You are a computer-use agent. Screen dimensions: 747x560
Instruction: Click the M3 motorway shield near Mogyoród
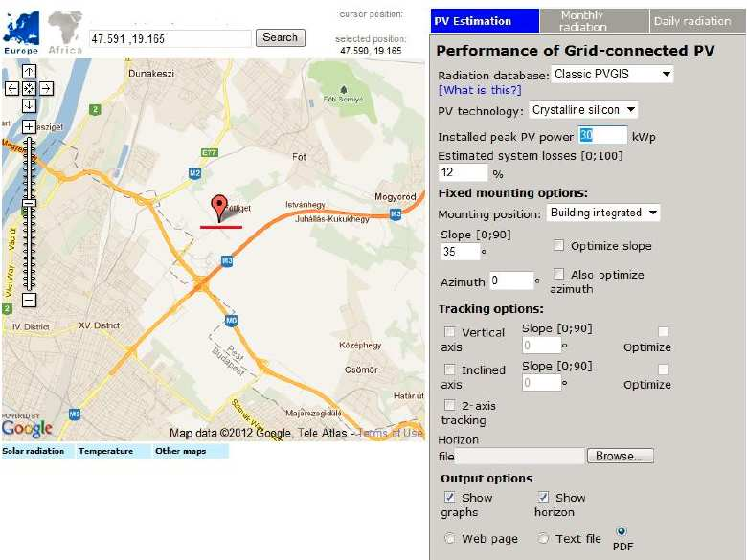coord(396,214)
